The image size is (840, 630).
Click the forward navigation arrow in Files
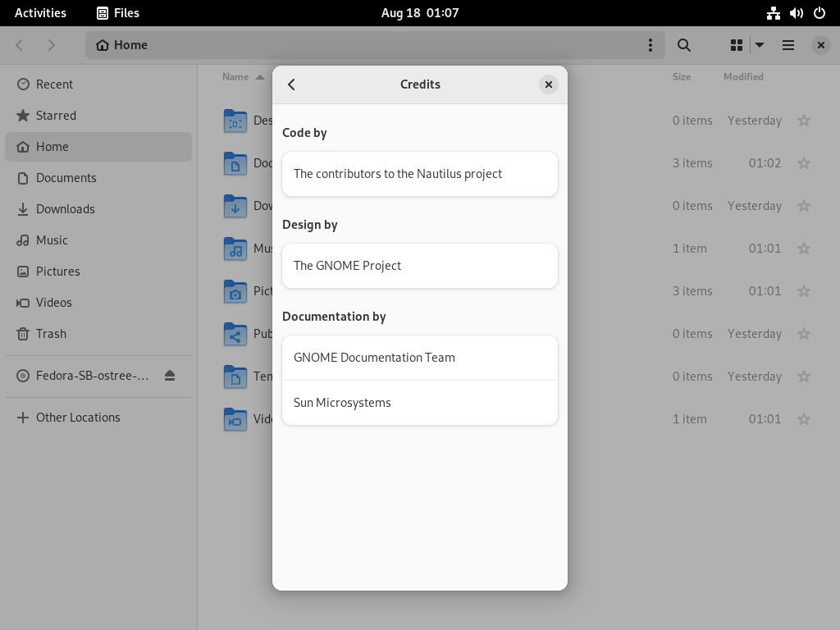pos(52,45)
